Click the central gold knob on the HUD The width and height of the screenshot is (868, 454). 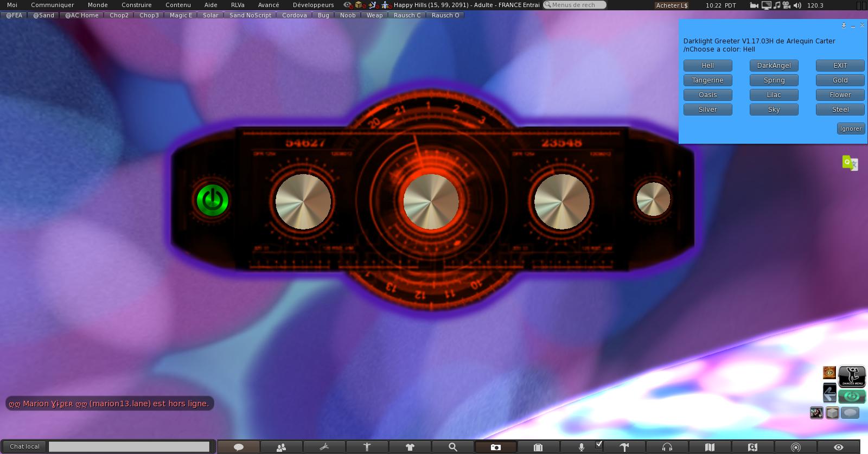(x=431, y=201)
